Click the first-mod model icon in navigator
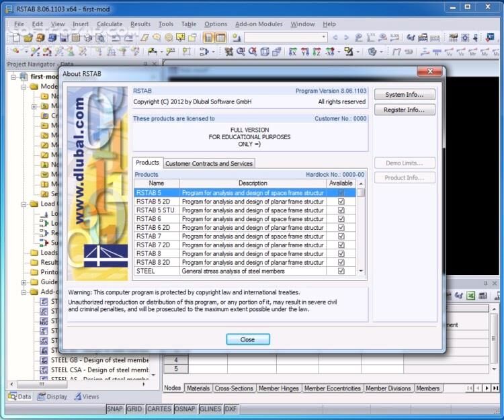504x420 pixels. (x=24, y=77)
